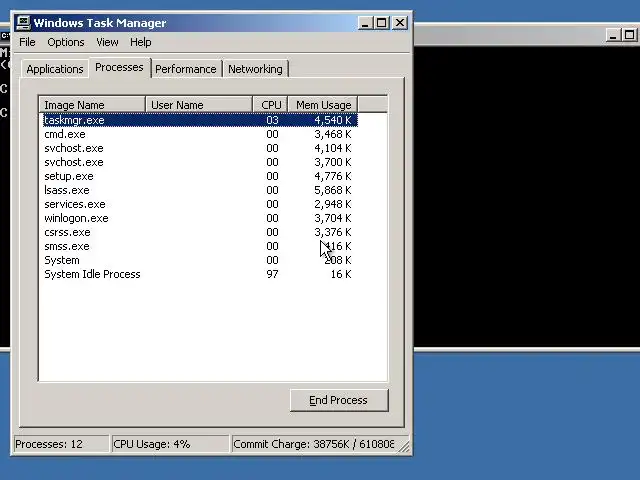
Task: Click the End Process button
Action: click(339, 400)
